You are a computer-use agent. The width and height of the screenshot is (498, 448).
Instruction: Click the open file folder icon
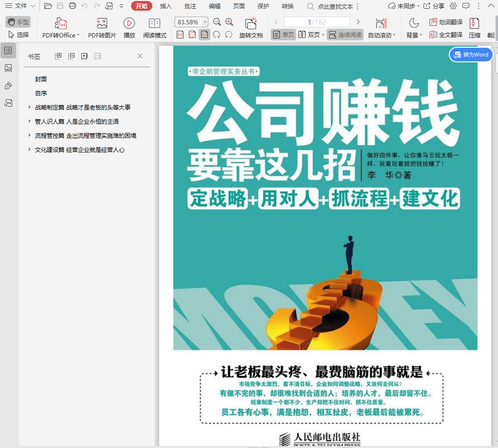tap(48, 6)
